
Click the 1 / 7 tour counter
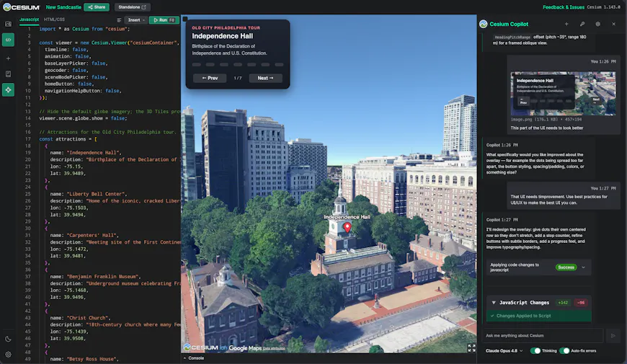pyautogui.click(x=238, y=78)
